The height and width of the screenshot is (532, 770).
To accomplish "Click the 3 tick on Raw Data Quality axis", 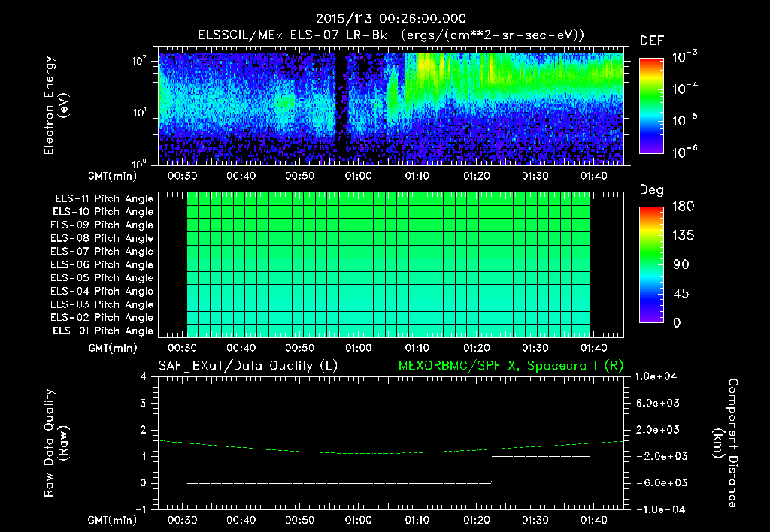I will tap(144, 403).
